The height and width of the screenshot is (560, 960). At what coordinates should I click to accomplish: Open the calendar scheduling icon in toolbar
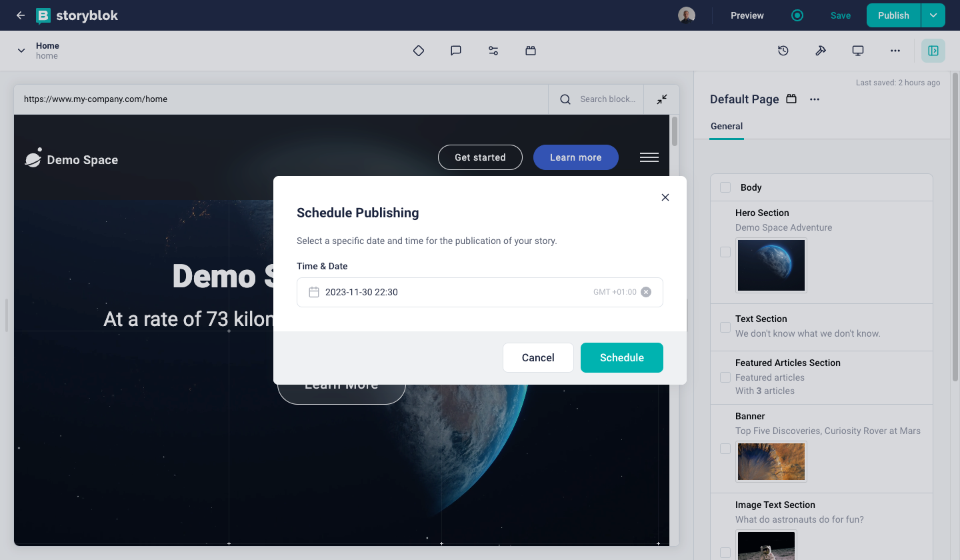531,51
